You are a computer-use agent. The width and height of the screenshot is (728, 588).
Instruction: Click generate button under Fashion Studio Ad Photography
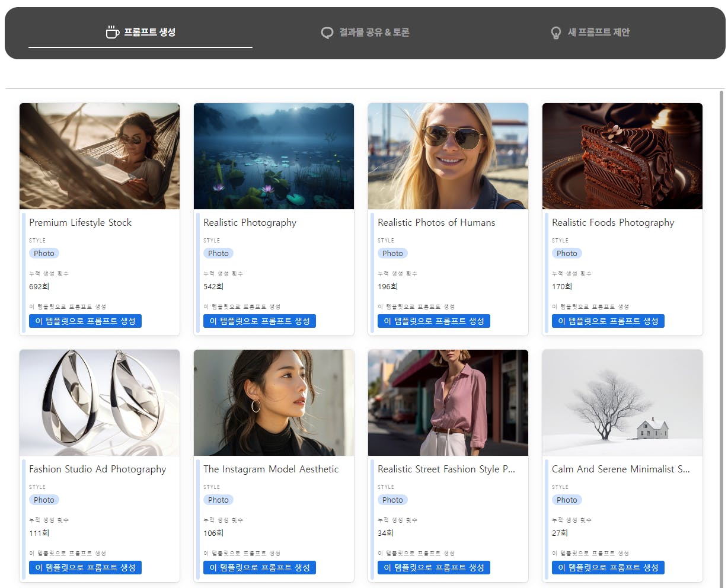point(85,567)
